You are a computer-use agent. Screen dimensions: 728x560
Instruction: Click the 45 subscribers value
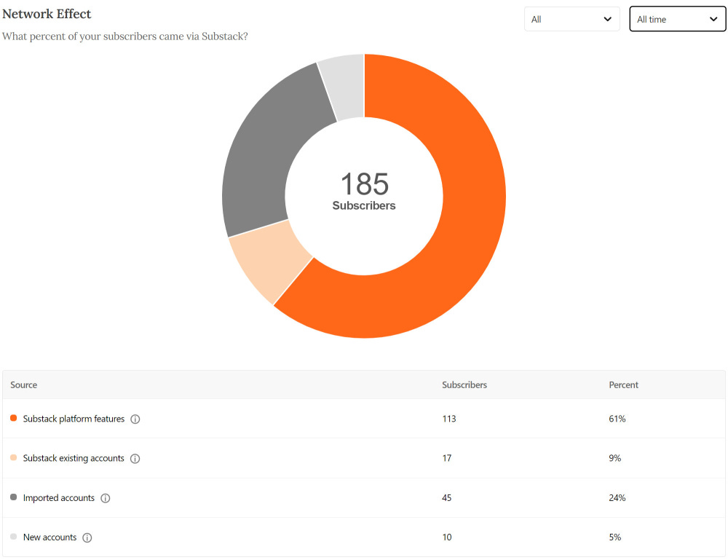click(447, 498)
